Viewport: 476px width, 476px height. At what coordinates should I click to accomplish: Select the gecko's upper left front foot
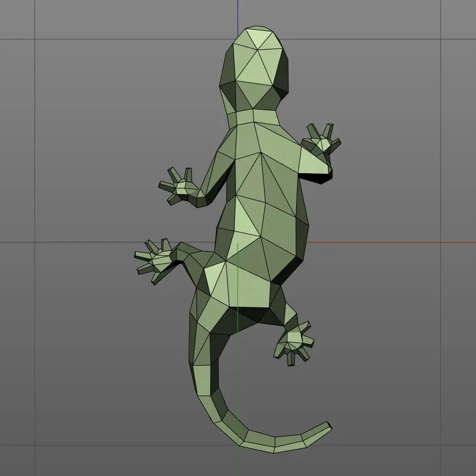pyautogui.click(x=179, y=186)
